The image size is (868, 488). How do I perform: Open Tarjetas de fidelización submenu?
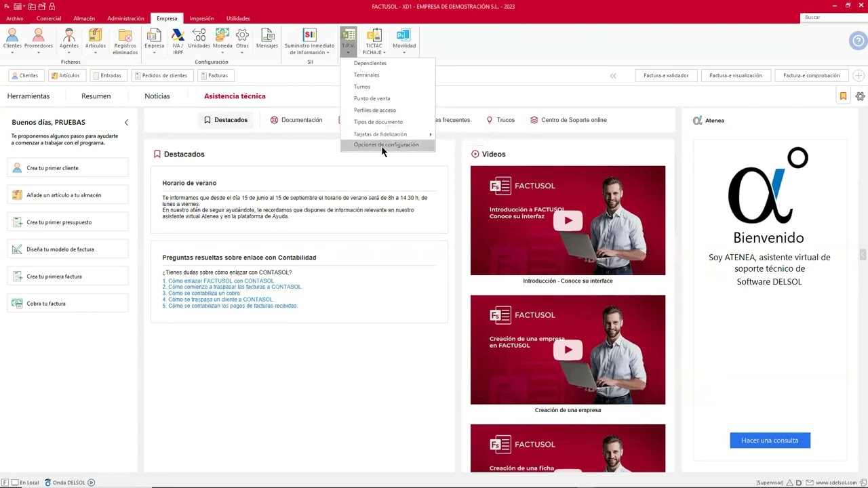(387, 134)
